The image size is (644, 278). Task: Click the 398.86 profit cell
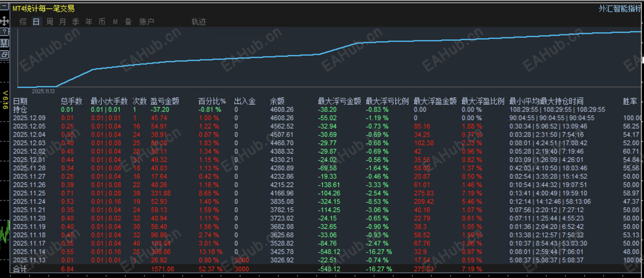click(161, 252)
